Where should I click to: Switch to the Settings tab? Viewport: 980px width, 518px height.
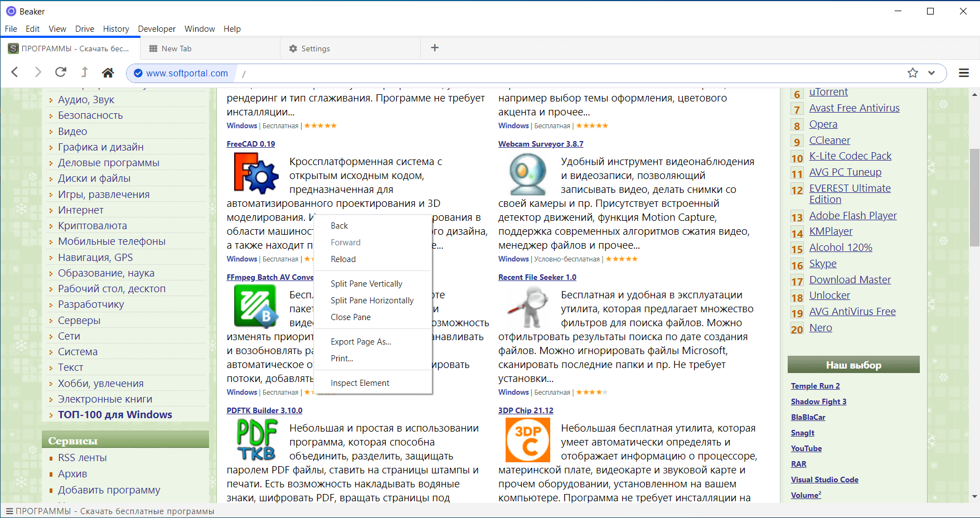click(351, 49)
